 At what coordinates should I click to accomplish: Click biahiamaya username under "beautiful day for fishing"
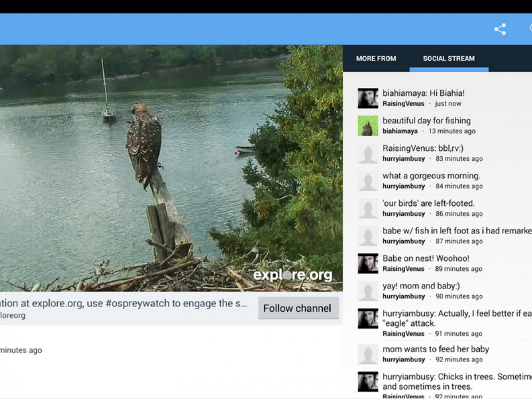tap(400, 131)
